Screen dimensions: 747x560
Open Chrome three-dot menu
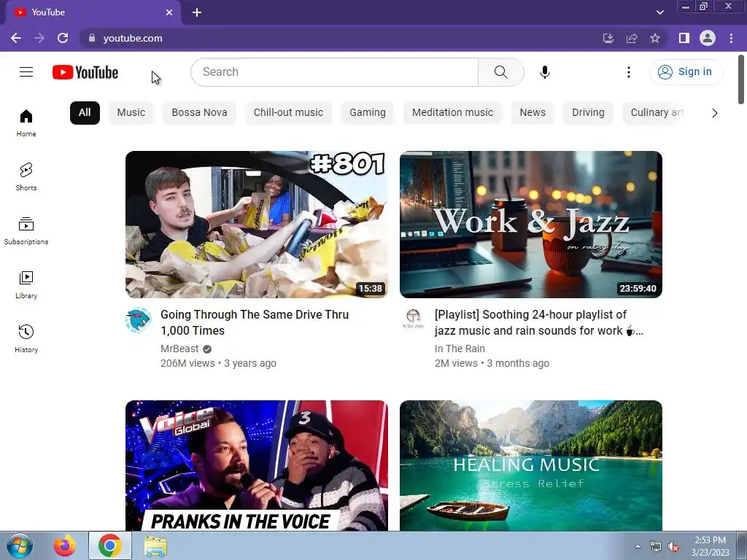pos(731,38)
